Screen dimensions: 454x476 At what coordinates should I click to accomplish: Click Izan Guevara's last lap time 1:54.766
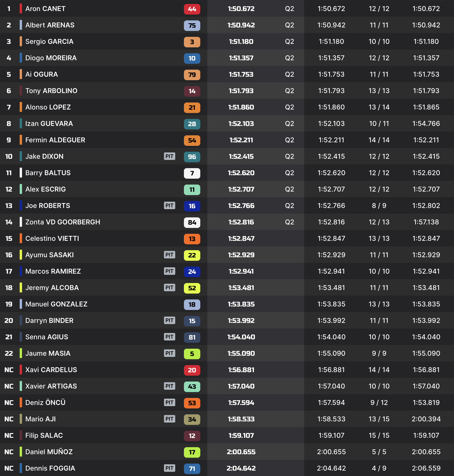426,124
